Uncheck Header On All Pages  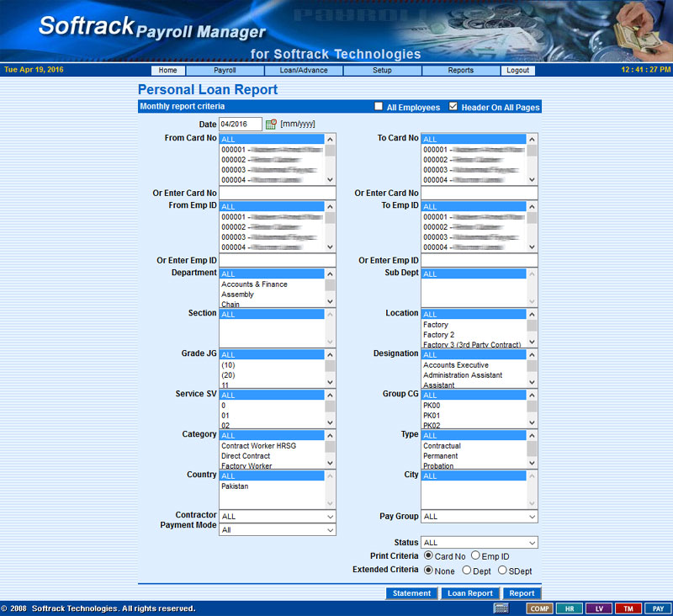(x=453, y=107)
